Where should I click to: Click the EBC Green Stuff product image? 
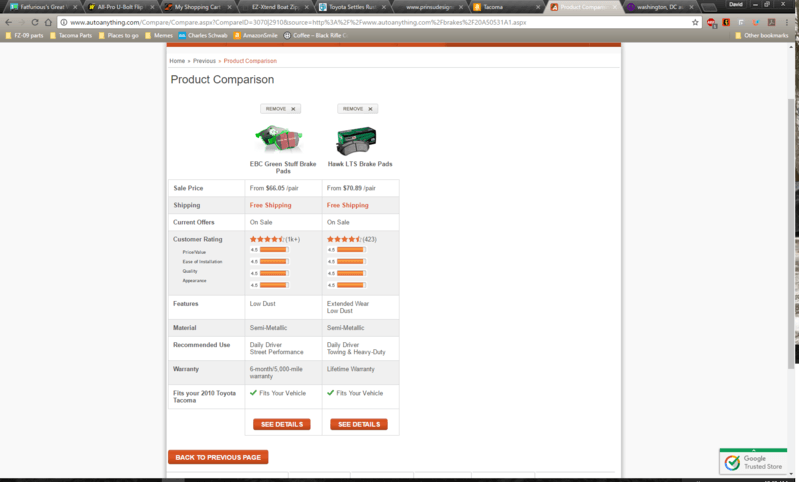click(x=279, y=139)
